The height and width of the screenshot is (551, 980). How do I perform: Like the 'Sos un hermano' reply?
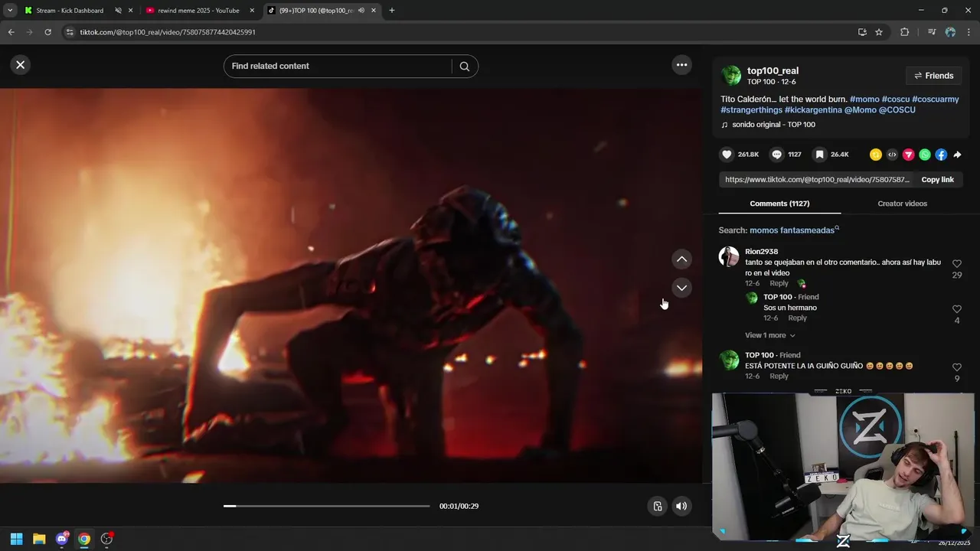click(957, 309)
